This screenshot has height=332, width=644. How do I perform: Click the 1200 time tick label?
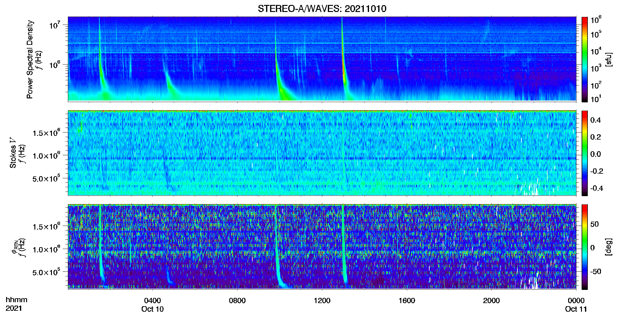322,301
